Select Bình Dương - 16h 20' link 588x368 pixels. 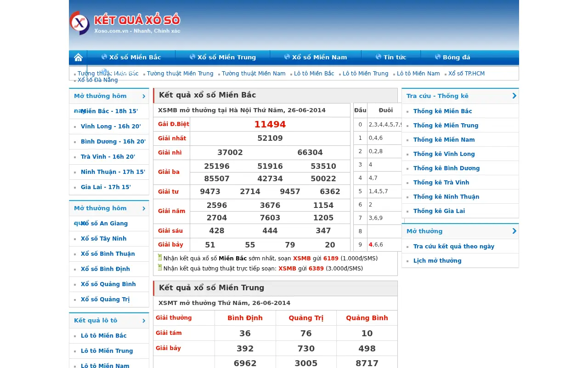(x=113, y=142)
